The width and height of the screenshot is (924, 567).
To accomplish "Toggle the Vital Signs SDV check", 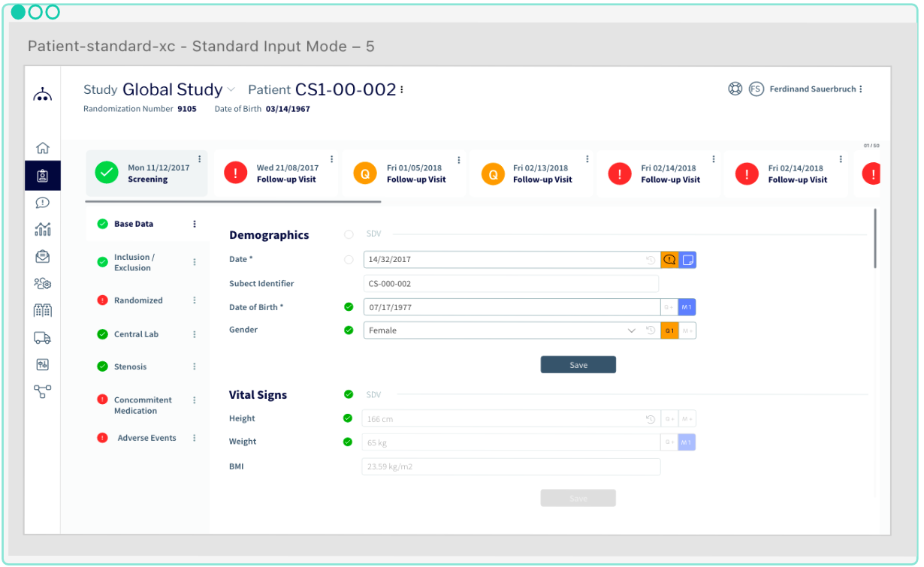I will 349,394.
